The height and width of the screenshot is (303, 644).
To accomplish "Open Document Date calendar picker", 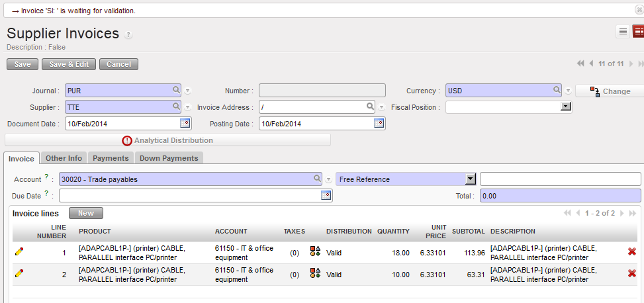I will point(185,124).
